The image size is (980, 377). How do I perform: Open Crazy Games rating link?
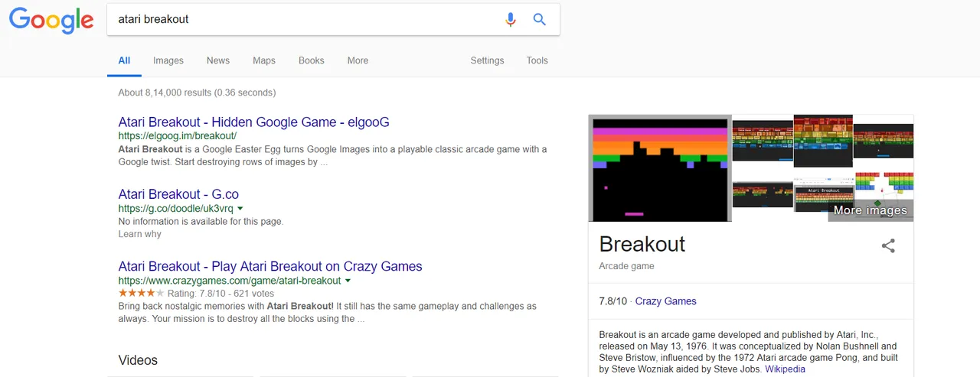666,301
